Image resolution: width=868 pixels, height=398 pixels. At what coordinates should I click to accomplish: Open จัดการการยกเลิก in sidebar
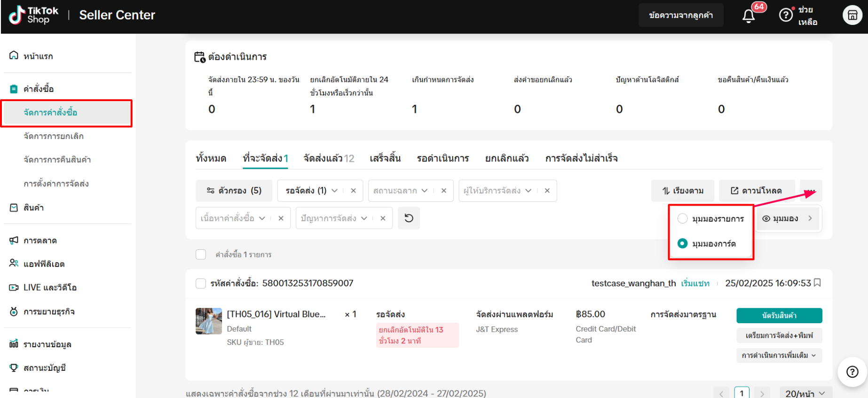point(54,136)
